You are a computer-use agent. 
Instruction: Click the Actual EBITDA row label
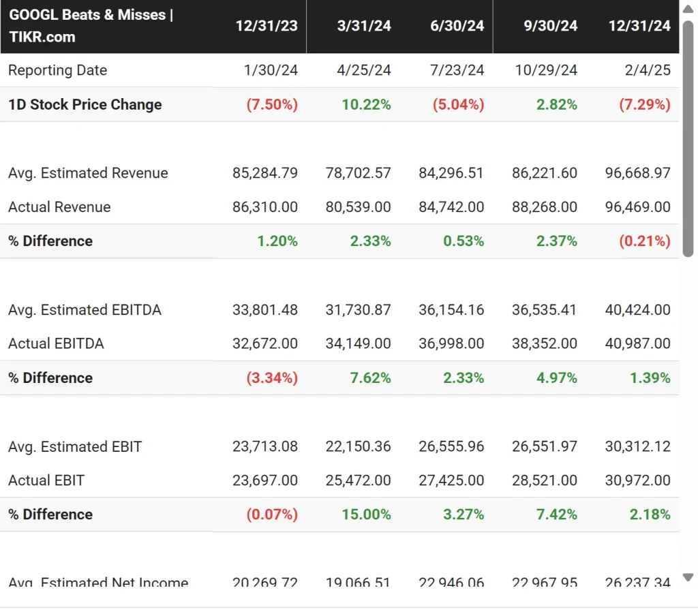(56, 344)
